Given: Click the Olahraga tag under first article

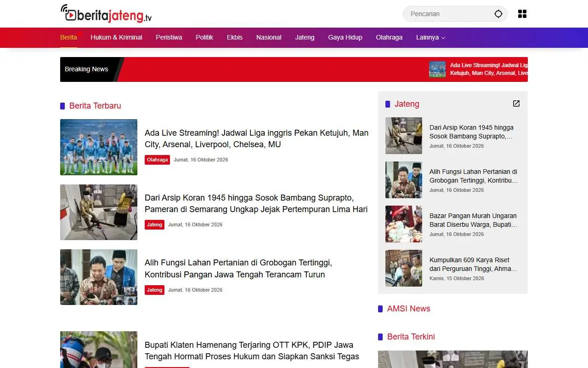Looking at the screenshot, I should point(157,160).
